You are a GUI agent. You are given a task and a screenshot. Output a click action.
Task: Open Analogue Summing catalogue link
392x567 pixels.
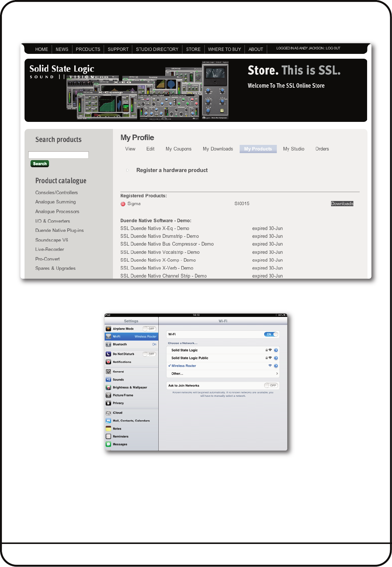55,202
